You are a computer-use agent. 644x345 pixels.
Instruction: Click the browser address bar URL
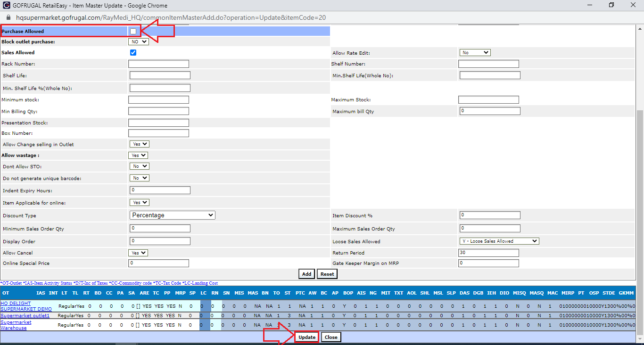coord(171,17)
